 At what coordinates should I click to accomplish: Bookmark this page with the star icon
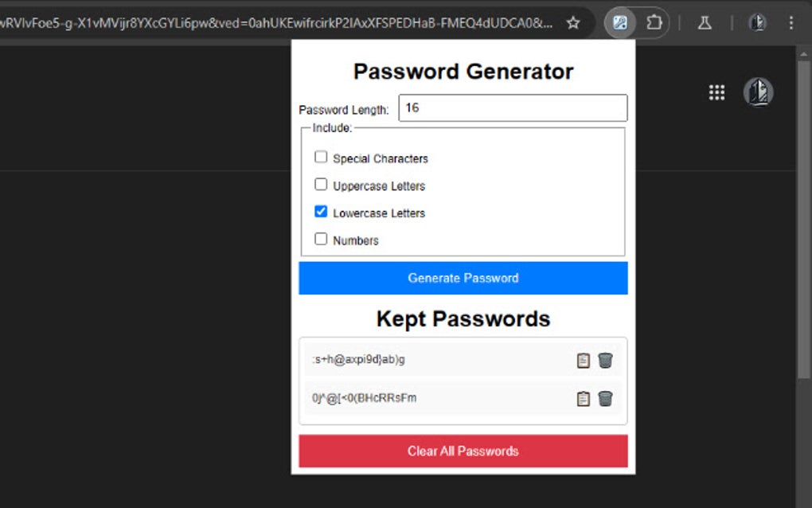pos(573,23)
